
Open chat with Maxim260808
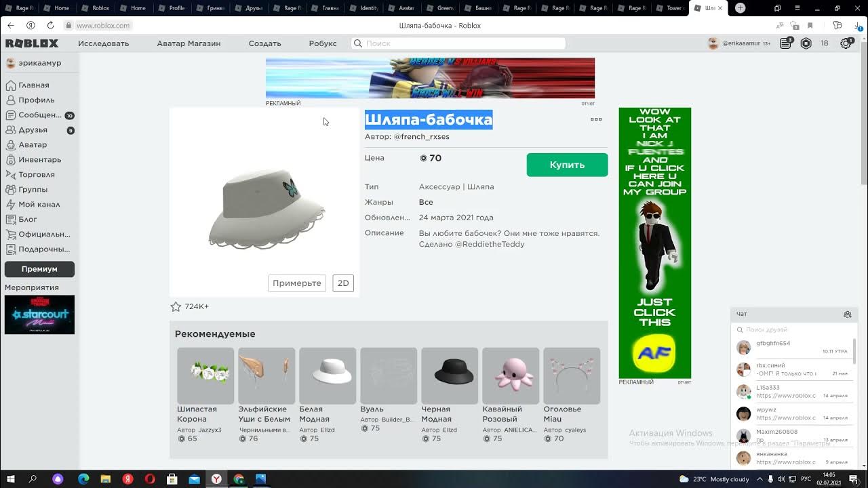click(x=791, y=436)
